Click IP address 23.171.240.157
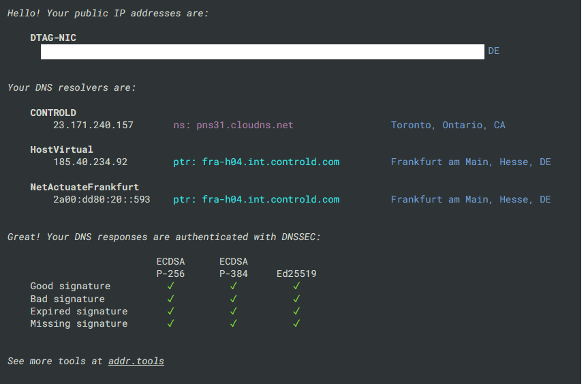 (x=93, y=125)
